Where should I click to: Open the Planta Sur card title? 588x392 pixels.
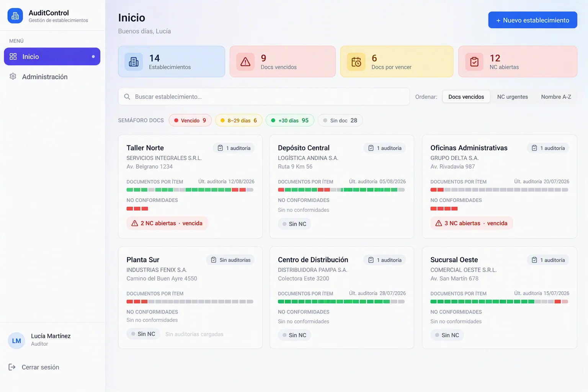(x=143, y=260)
